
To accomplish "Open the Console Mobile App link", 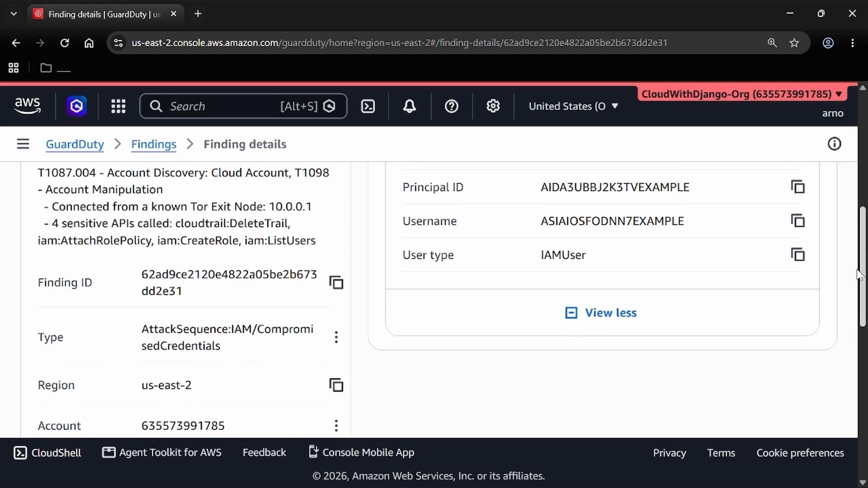I will [x=361, y=452].
